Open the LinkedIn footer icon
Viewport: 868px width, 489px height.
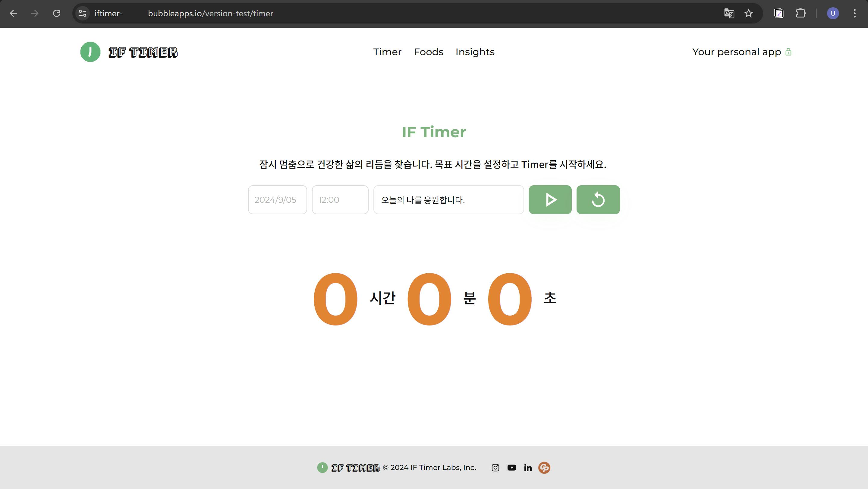click(x=528, y=467)
